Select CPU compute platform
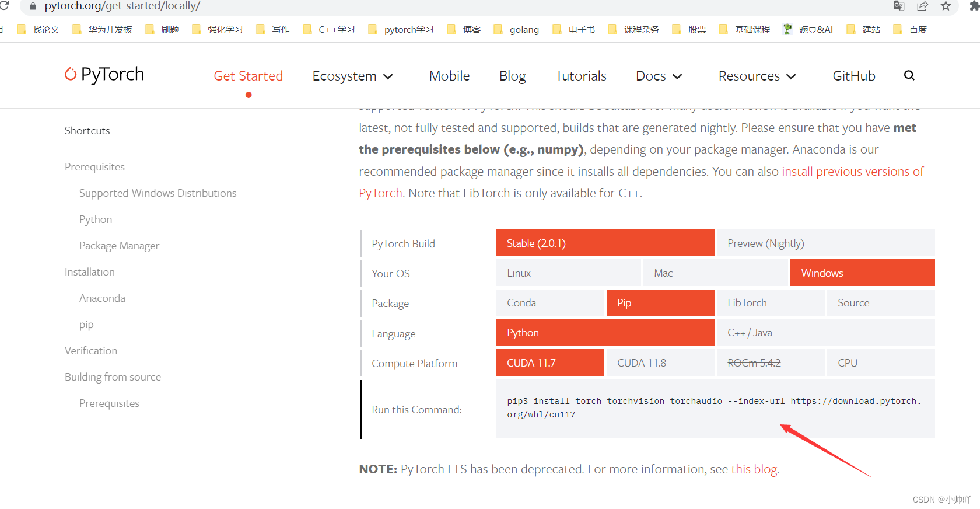The height and width of the screenshot is (509, 980). (x=881, y=362)
